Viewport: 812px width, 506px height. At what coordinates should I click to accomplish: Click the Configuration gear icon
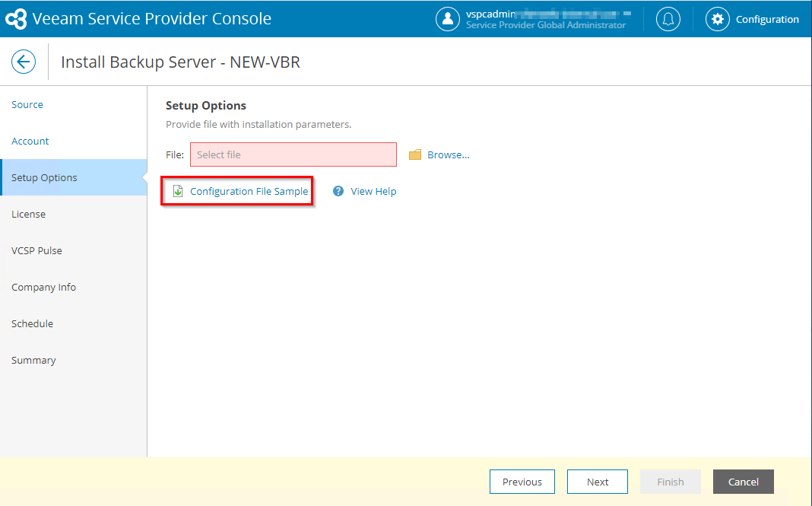coord(717,19)
